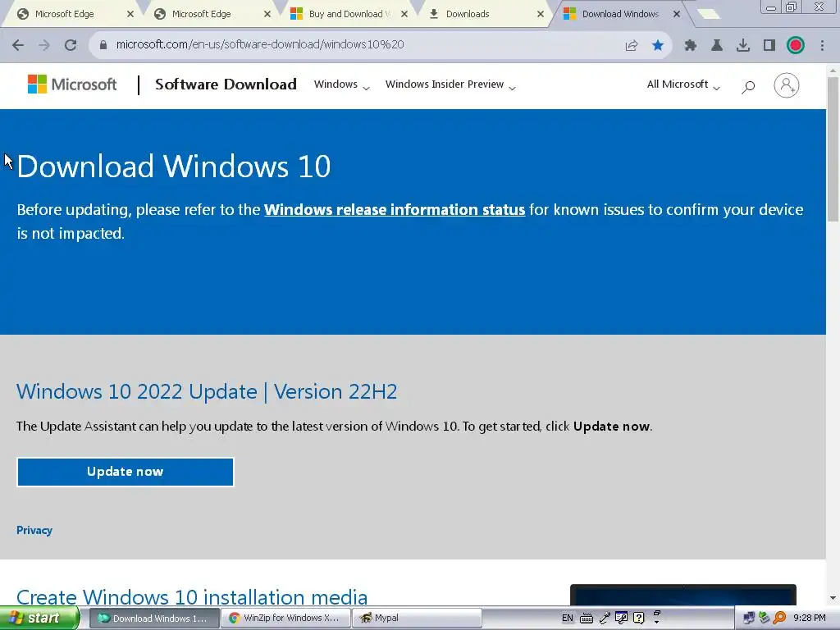
Task: Toggle the side panel icon
Action: click(769, 45)
